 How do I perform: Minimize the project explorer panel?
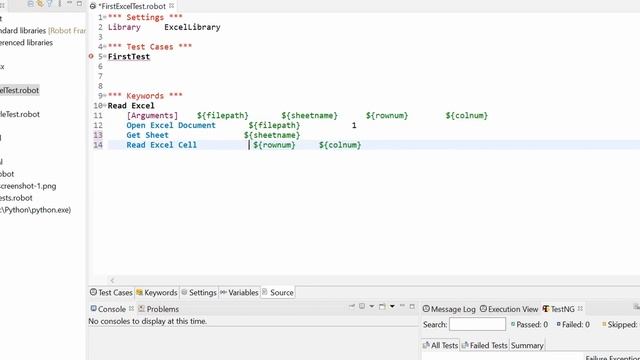point(69,3)
